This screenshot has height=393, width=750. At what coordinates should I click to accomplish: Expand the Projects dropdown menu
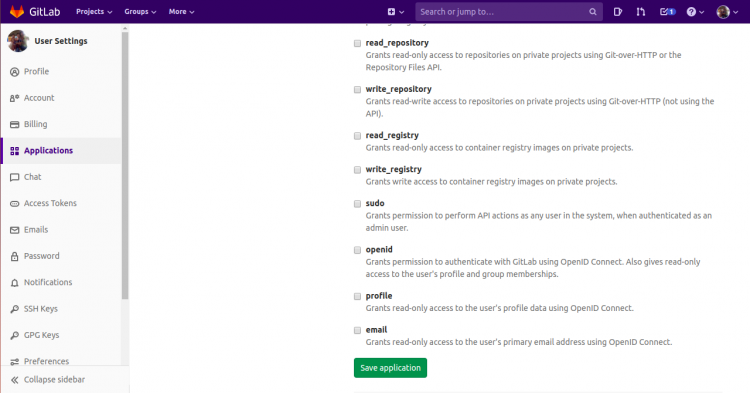click(94, 11)
